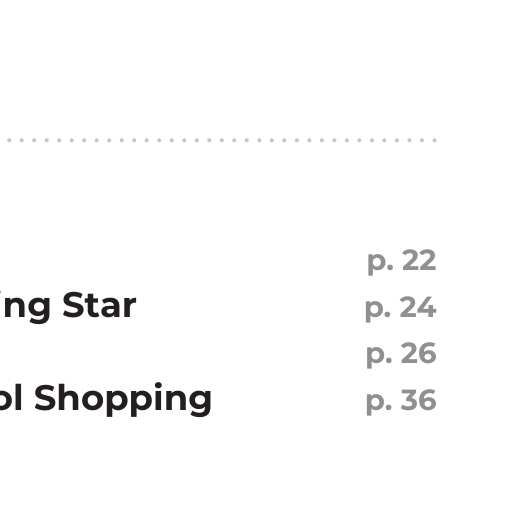Open the page number 36 entry
512x512 pixels.
(401, 401)
